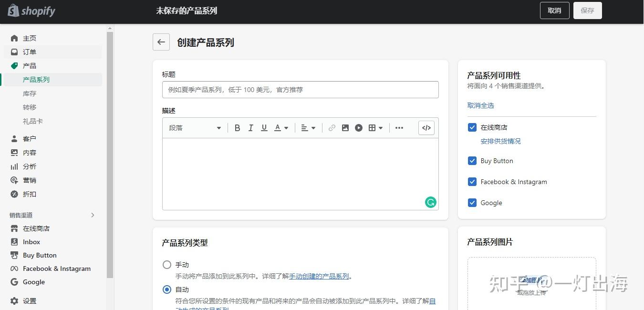Viewport: 644px width, 310px height.
Task: Toggle bold formatting in the description editor
Action: pos(237,127)
